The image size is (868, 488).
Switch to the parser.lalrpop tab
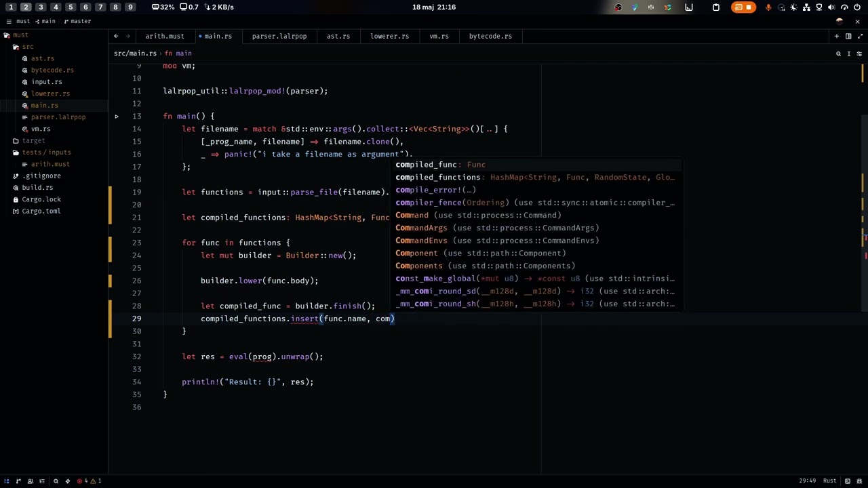coord(279,36)
